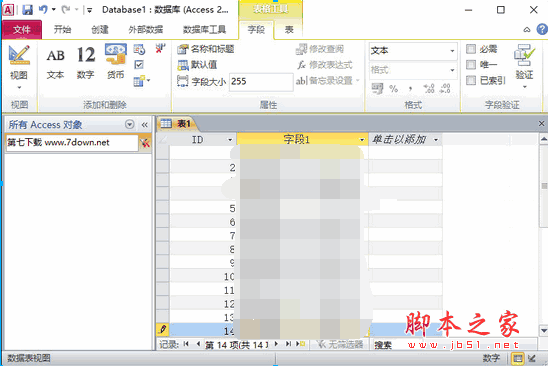Open 单击以添加 add-field dropdown
The height and width of the screenshot is (366, 548).
click(x=436, y=140)
